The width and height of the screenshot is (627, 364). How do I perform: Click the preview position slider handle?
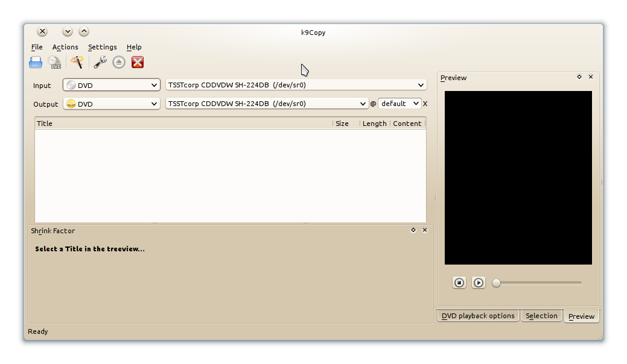tap(497, 283)
